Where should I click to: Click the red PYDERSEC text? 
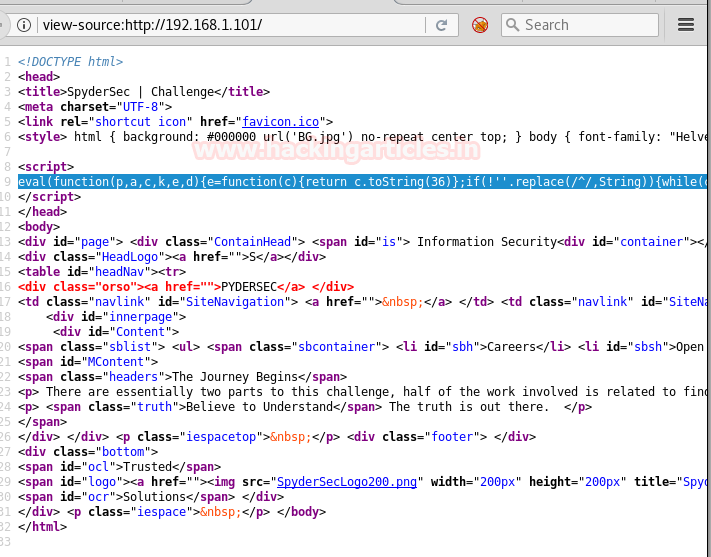pos(249,287)
